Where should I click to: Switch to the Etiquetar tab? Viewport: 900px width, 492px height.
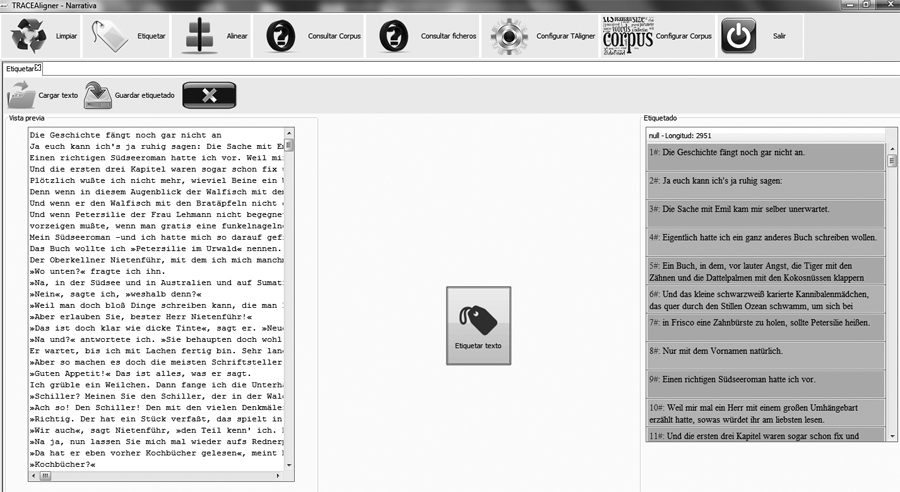20,69
